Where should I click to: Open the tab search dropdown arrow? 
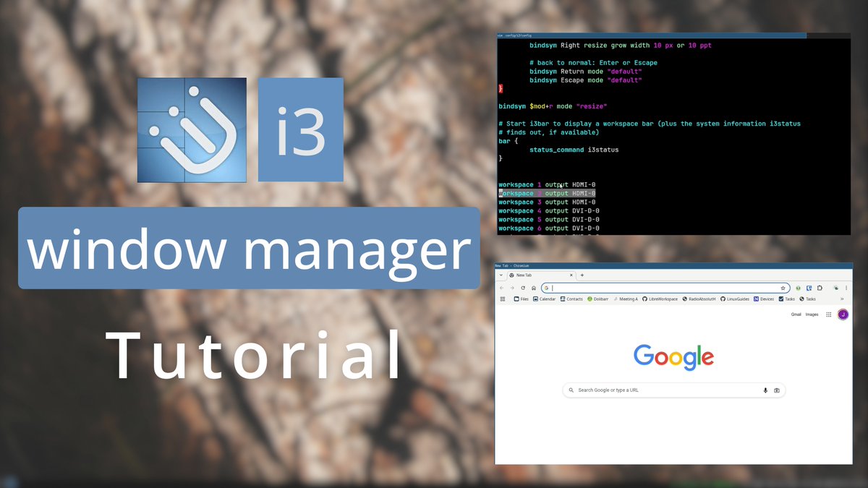click(501, 275)
